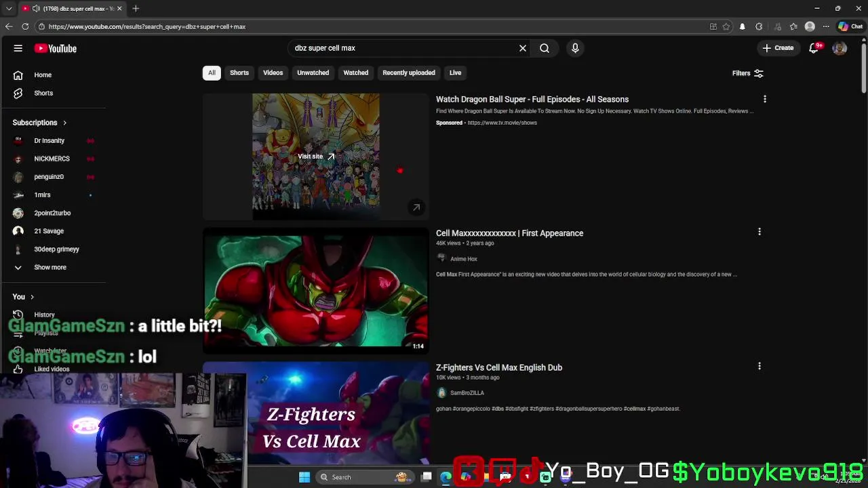Viewport: 868px width, 488px height.
Task: Select the Shorts filter chip
Action: click(x=239, y=73)
